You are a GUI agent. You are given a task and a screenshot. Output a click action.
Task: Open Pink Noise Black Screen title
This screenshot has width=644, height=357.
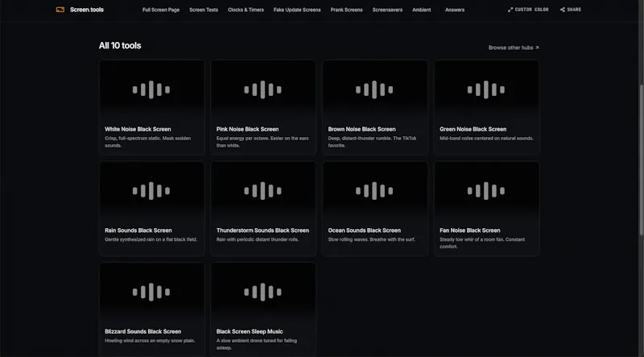247,129
